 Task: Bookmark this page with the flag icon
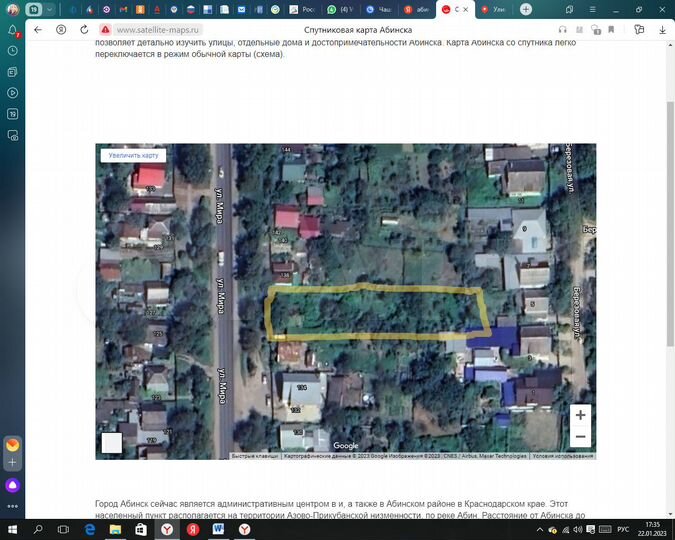[x=611, y=30]
